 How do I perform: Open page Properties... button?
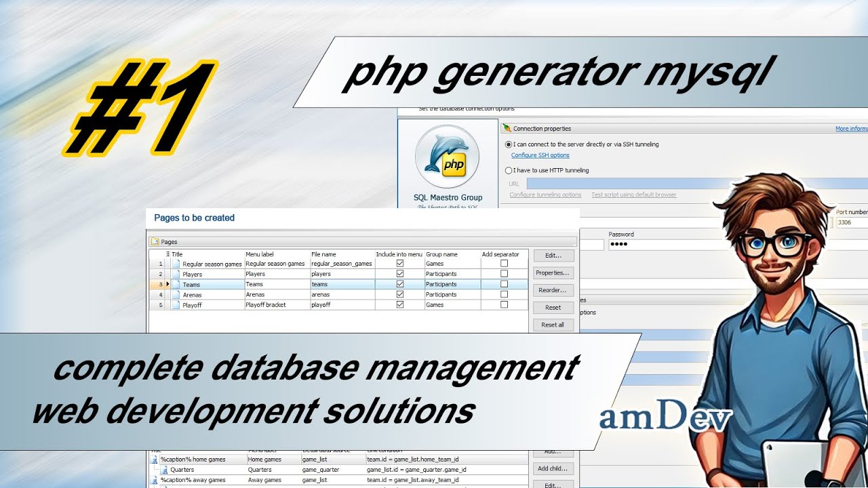point(553,272)
